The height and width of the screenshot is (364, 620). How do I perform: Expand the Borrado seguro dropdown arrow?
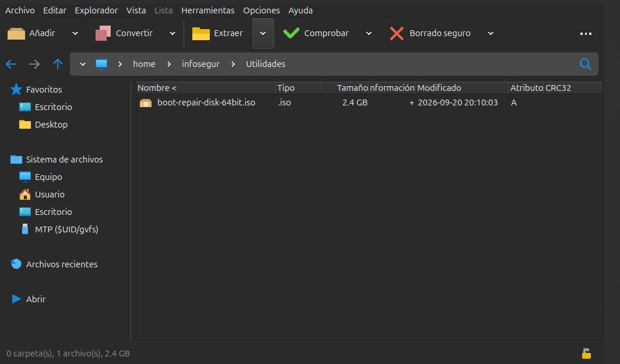(491, 34)
